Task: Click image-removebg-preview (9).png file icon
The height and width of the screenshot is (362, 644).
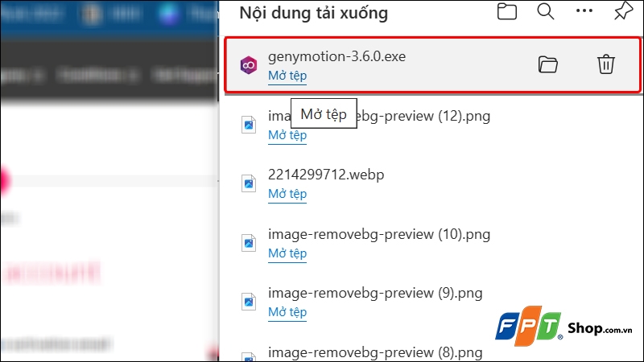Action: [x=249, y=302]
